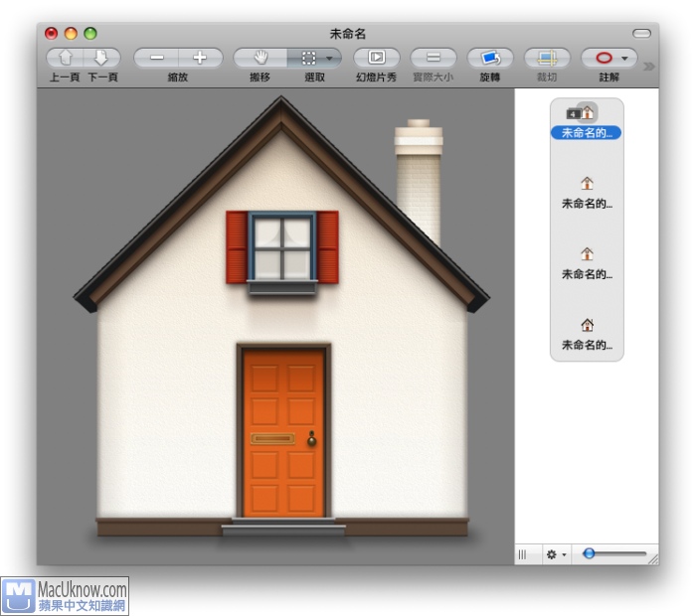The image size is (696, 616).
Task: Go to next page (下一頁)
Action: tap(101, 58)
